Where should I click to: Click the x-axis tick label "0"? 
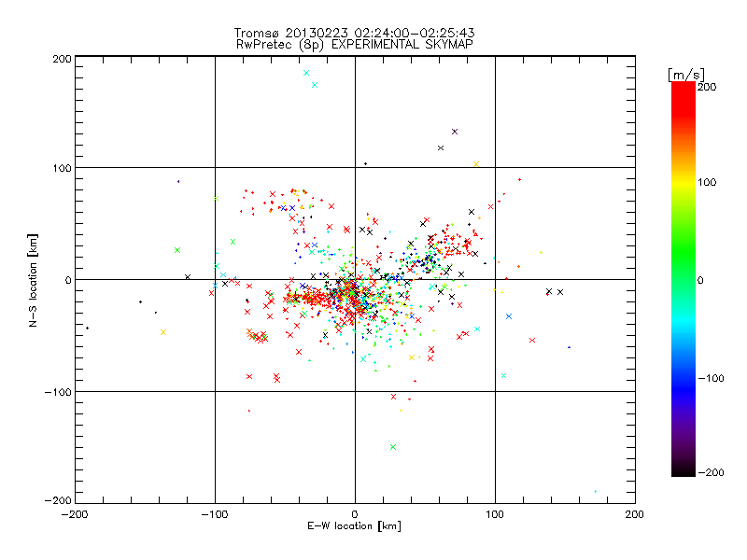tap(355, 514)
